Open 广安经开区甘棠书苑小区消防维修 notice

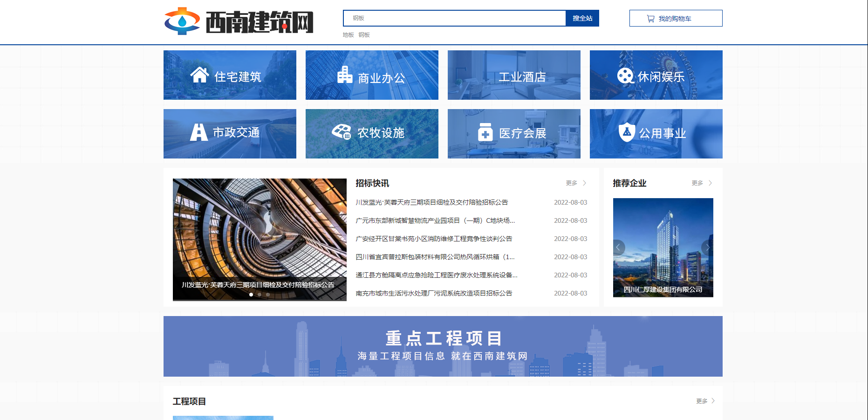coord(434,239)
